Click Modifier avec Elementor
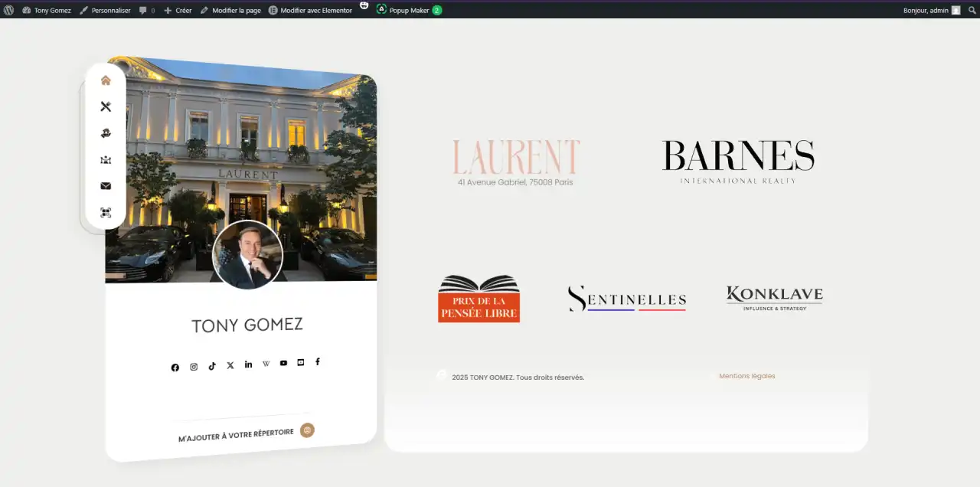 (310, 10)
